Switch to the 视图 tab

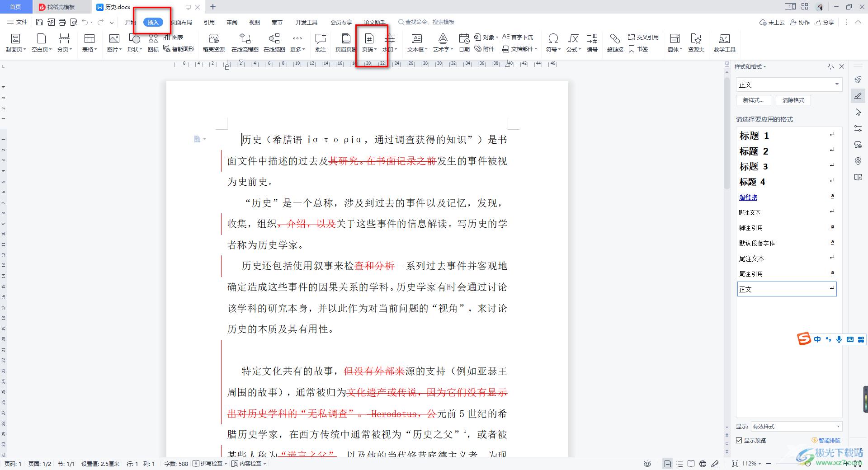tap(255, 22)
